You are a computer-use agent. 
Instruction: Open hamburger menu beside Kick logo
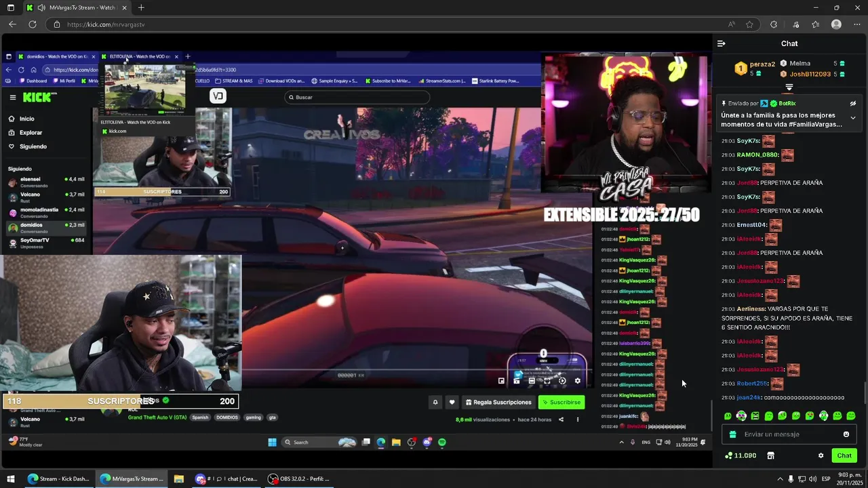point(12,97)
